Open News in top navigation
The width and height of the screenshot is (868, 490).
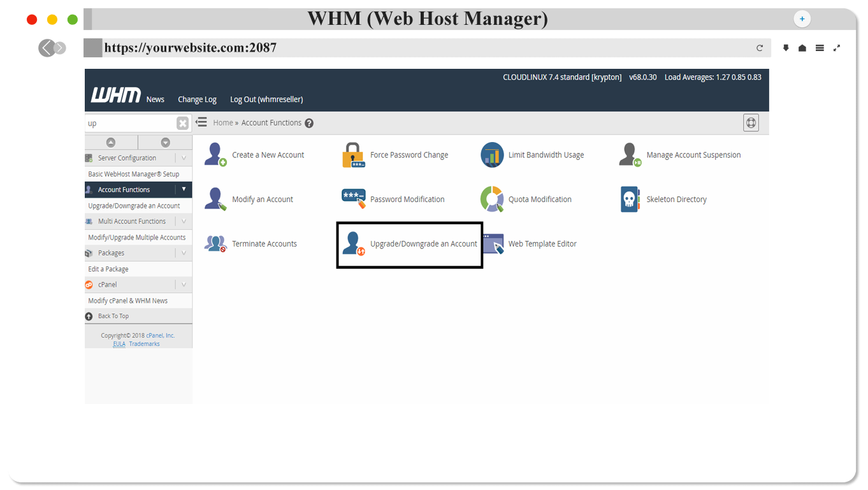pos(155,99)
